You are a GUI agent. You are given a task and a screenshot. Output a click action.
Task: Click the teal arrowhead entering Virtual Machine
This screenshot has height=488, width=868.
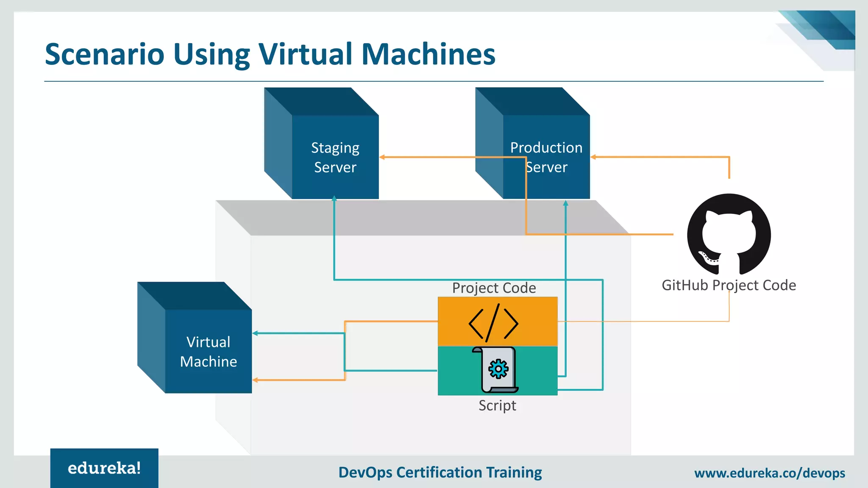255,333
